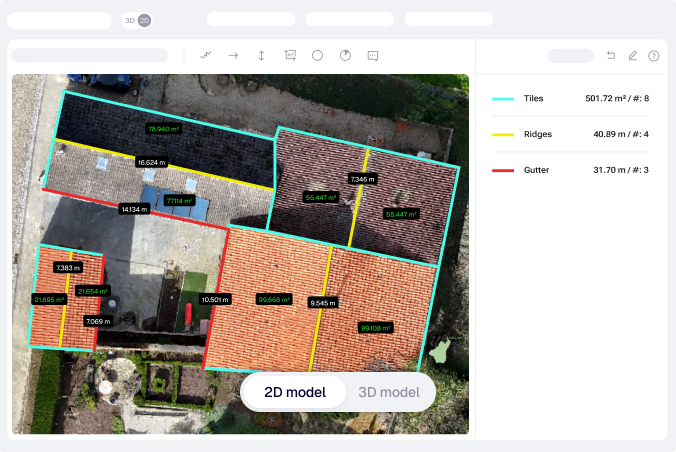Select the circle drawing tool
Screen dimensions: 676x452
click(317, 56)
